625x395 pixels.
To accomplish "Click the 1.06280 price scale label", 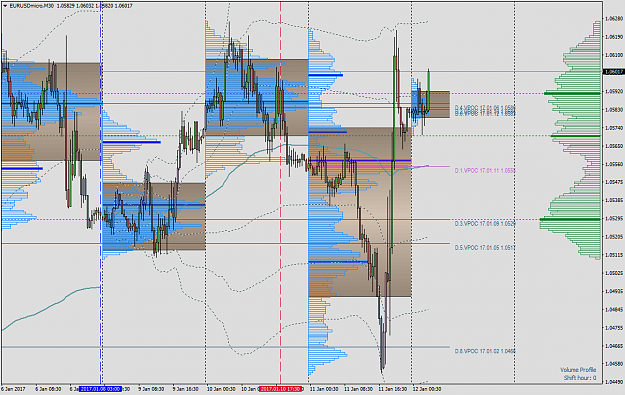I will coord(614,19).
